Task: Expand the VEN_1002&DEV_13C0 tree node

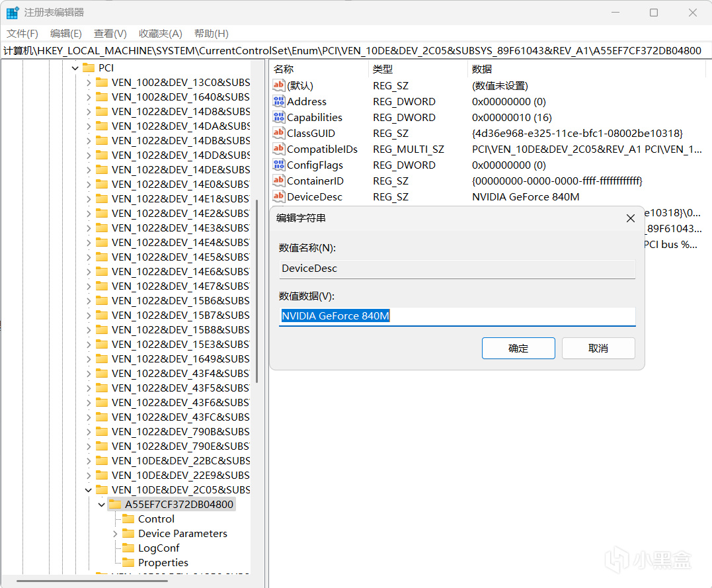Action: tap(89, 83)
